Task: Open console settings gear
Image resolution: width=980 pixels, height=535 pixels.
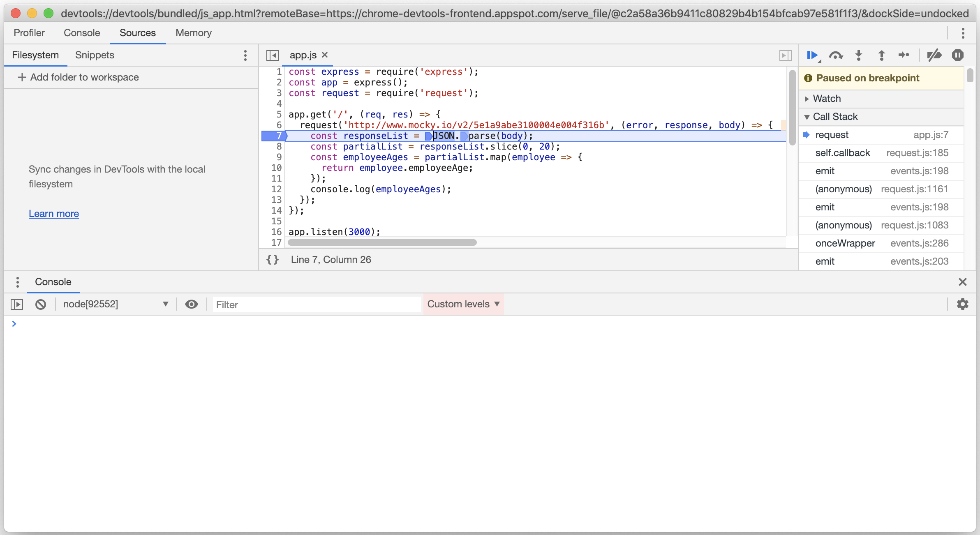Action: (963, 304)
